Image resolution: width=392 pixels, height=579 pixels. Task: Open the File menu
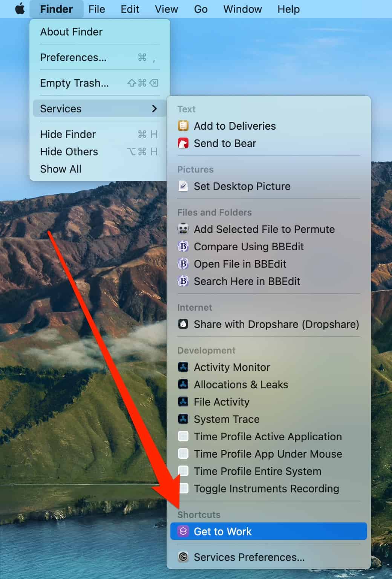click(x=97, y=9)
